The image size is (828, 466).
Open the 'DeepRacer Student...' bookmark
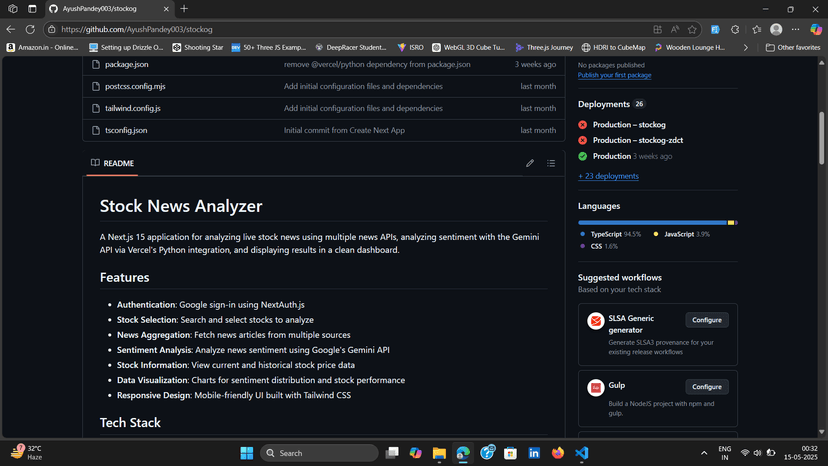[x=351, y=48]
